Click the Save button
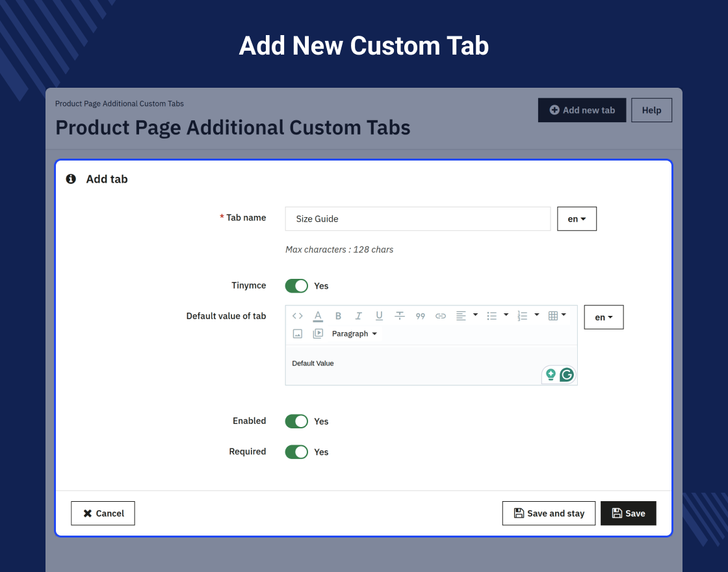This screenshot has width=728, height=572. (628, 513)
